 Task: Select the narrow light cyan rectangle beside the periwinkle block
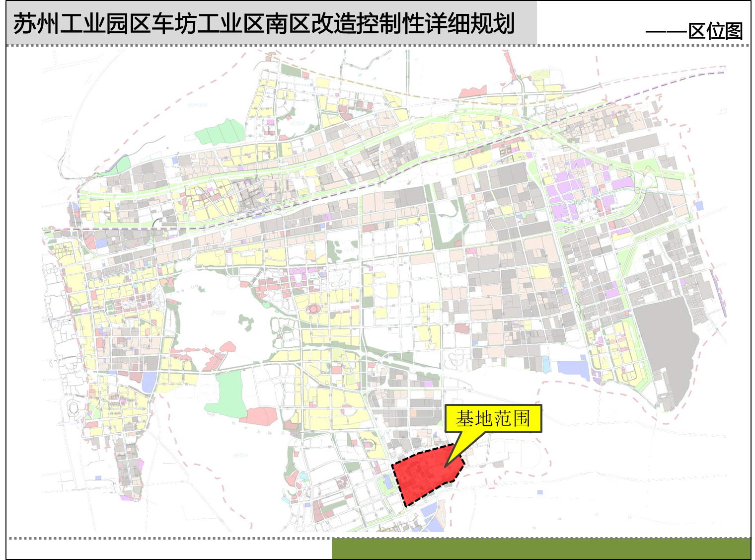click(x=546, y=364)
